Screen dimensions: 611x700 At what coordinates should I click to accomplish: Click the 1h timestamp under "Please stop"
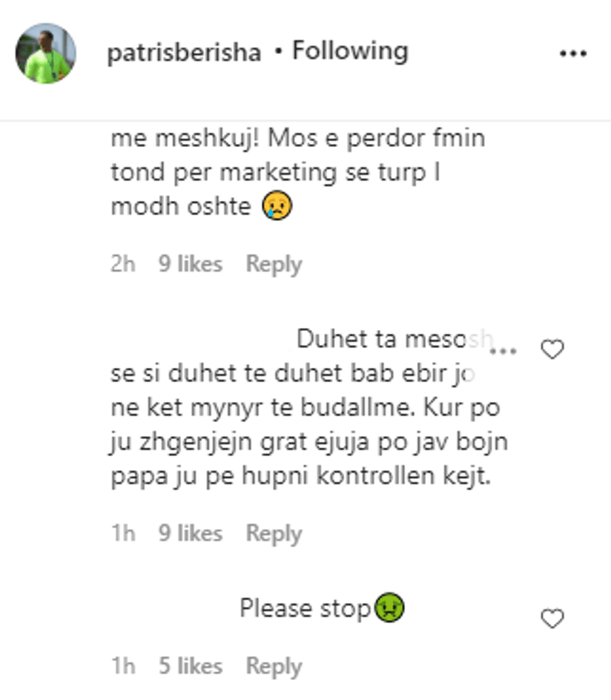[x=123, y=666]
